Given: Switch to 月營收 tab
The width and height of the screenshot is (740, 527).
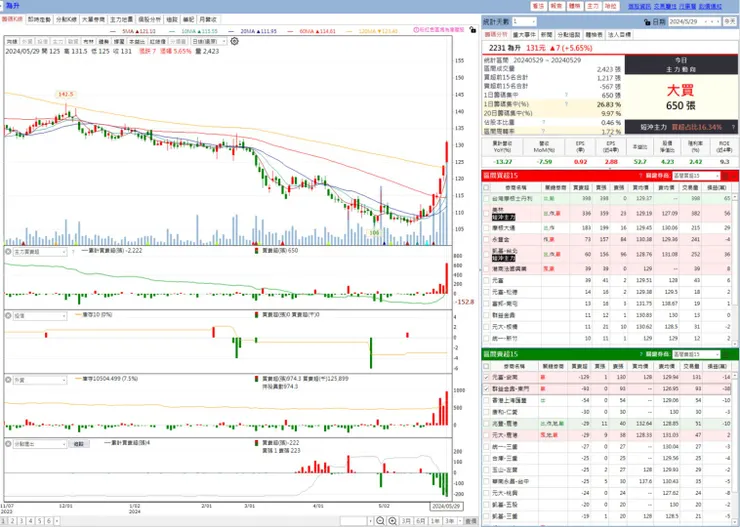Looking at the screenshot, I should coord(208,19).
